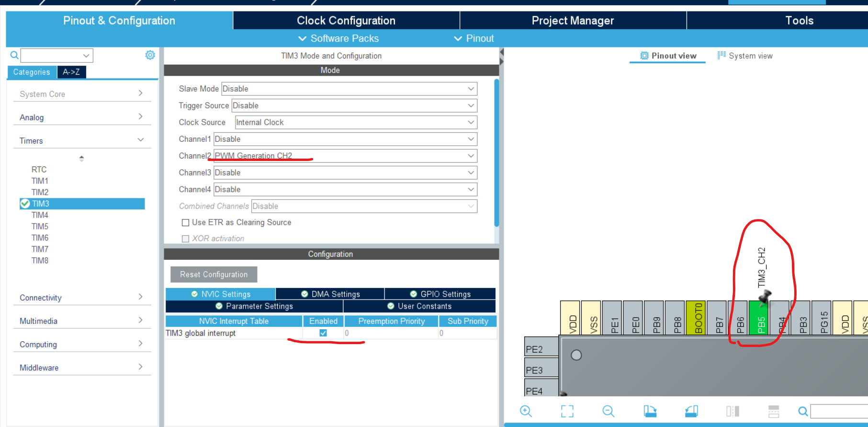Click the Preemption Priority value for TIM3 interrupt
The image size is (868, 427).
point(391,333)
